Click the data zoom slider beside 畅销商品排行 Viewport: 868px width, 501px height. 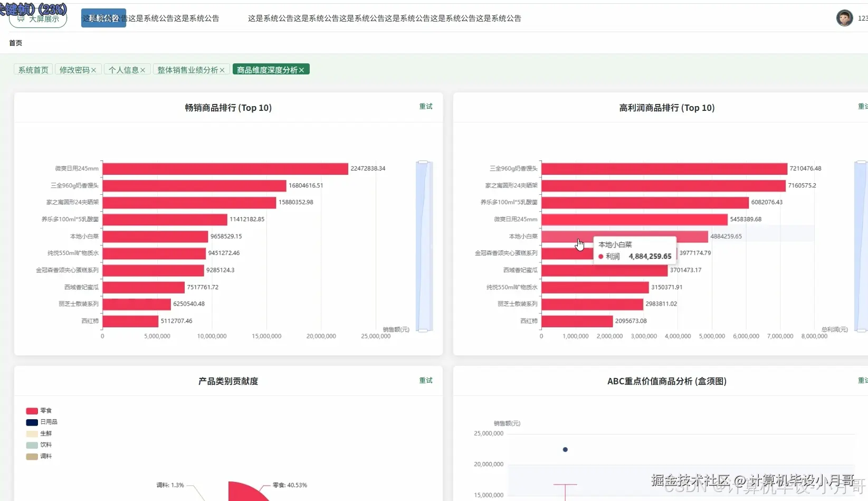coord(424,246)
